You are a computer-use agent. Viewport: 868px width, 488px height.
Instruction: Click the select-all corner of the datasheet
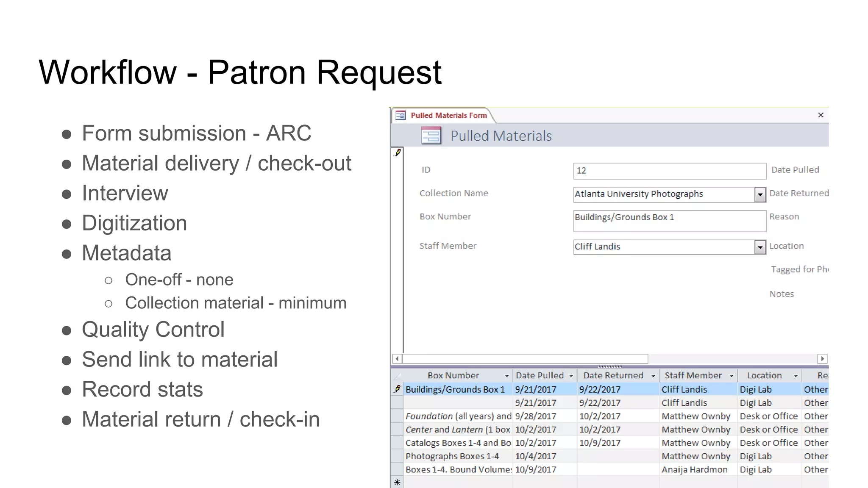point(397,375)
